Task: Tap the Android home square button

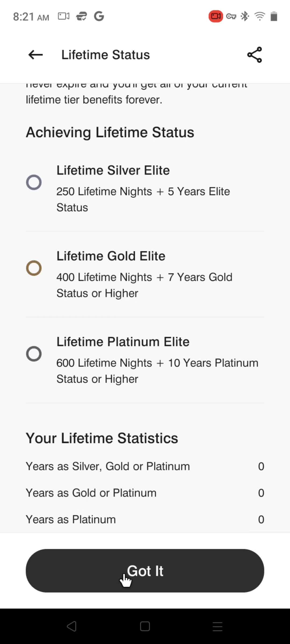Action: tap(145, 626)
